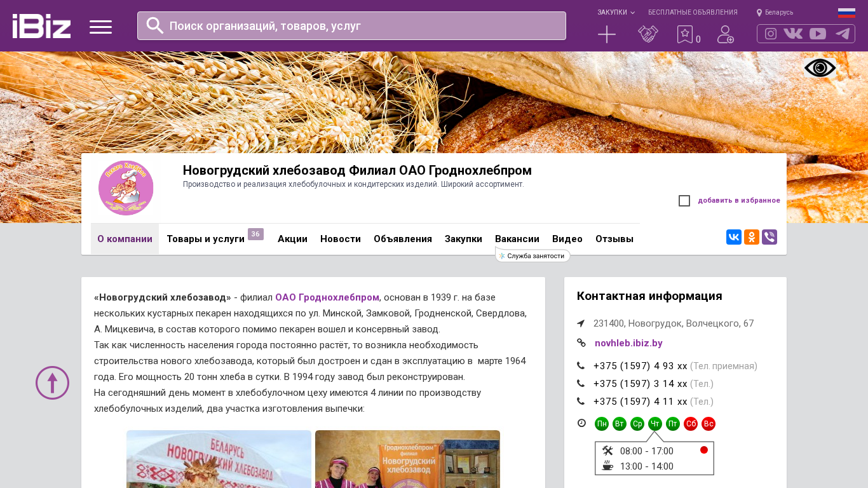Screen dimensions: 868x488
Task: Reveal reception phone +375 (1597) 4 93 xx
Action: 641,366
